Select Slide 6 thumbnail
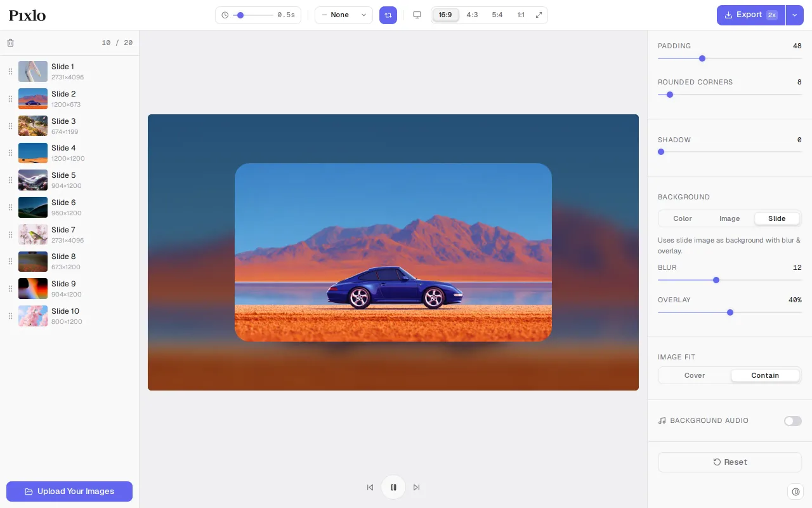812x508 pixels. click(x=33, y=208)
